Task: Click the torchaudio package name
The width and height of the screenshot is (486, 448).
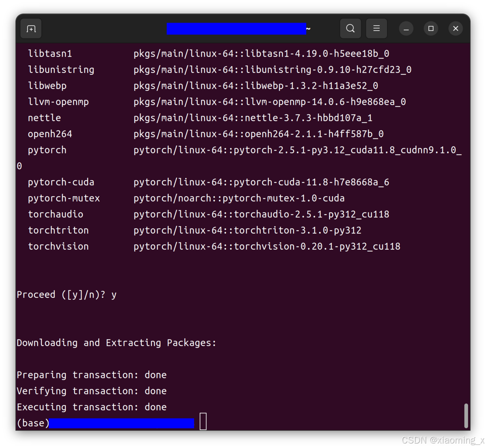Action: point(55,214)
